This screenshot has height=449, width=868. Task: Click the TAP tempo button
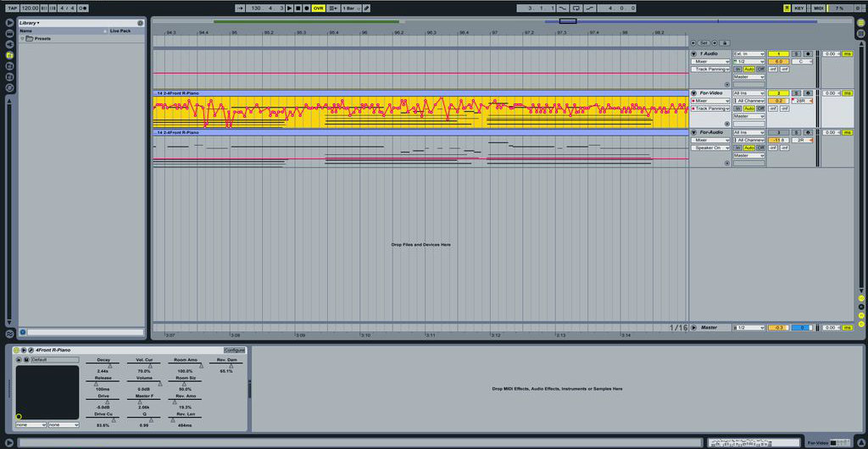12,8
